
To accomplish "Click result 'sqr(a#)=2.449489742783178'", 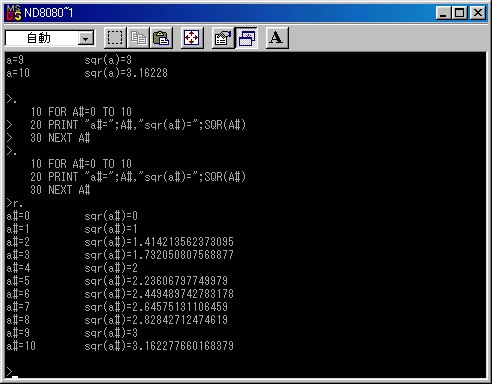I will [159, 294].
